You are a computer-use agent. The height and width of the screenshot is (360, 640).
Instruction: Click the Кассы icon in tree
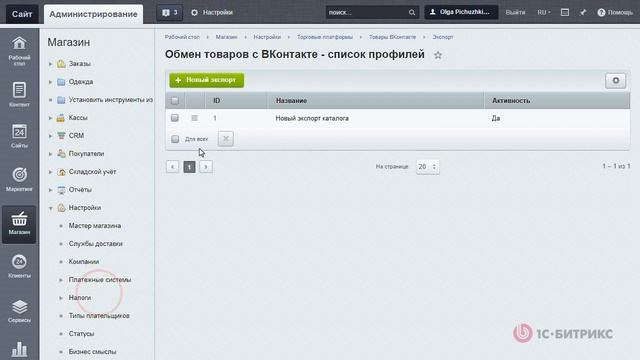60,118
